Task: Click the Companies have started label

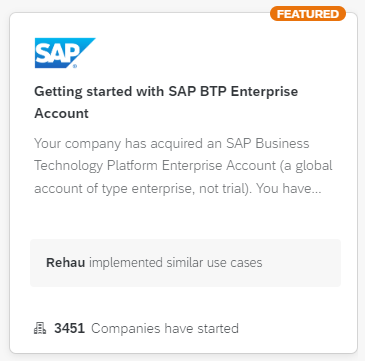Action: click(x=165, y=328)
